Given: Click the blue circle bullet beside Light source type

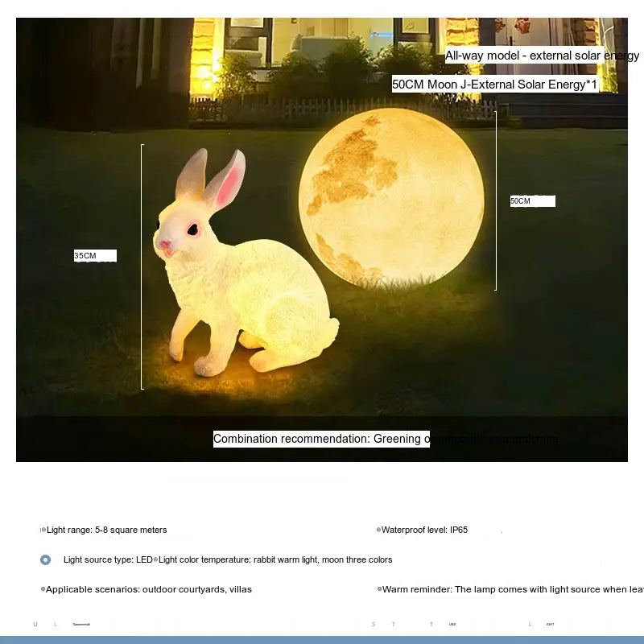Looking at the screenshot, I should [45, 559].
